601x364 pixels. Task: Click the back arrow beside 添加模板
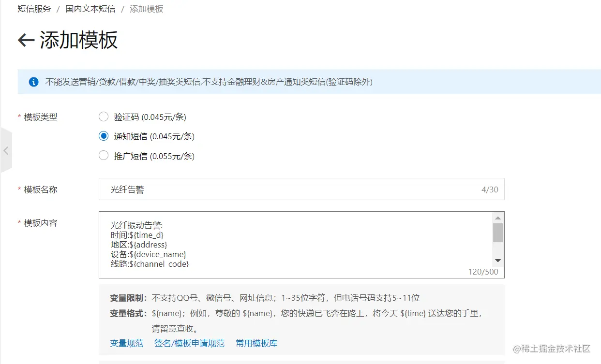[26, 40]
